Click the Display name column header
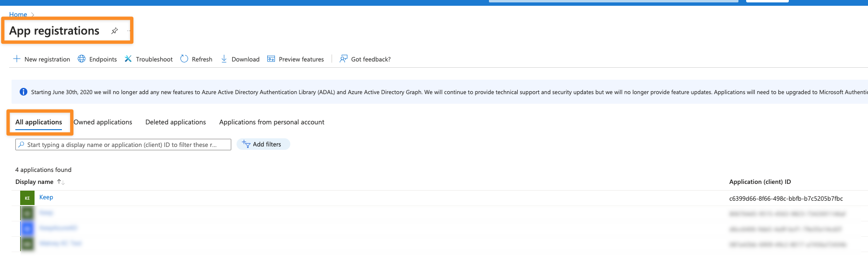The width and height of the screenshot is (868, 279). 34,182
